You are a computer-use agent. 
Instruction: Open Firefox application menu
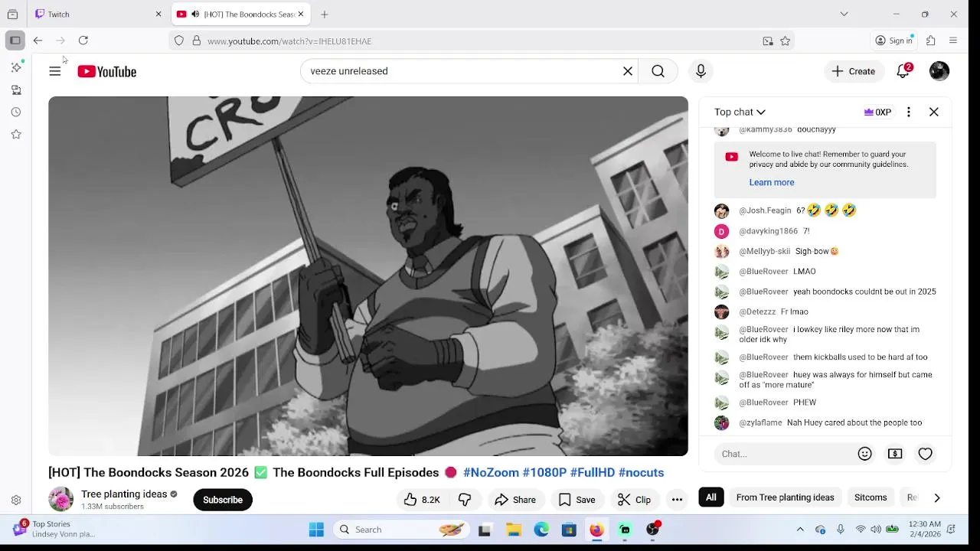pos(953,41)
